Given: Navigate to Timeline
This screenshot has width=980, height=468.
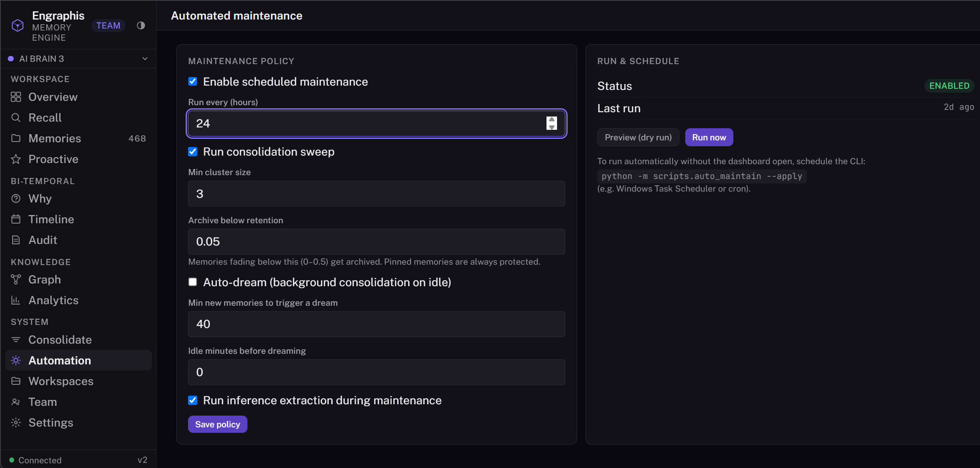Looking at the screenshot, I should (x=78, y=219).
